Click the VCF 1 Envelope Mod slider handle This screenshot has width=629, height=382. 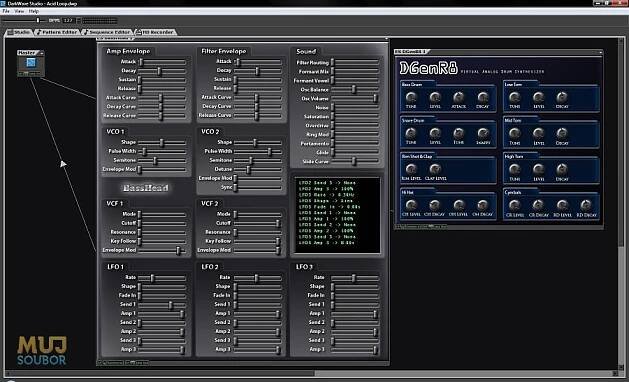pos(178,250)
